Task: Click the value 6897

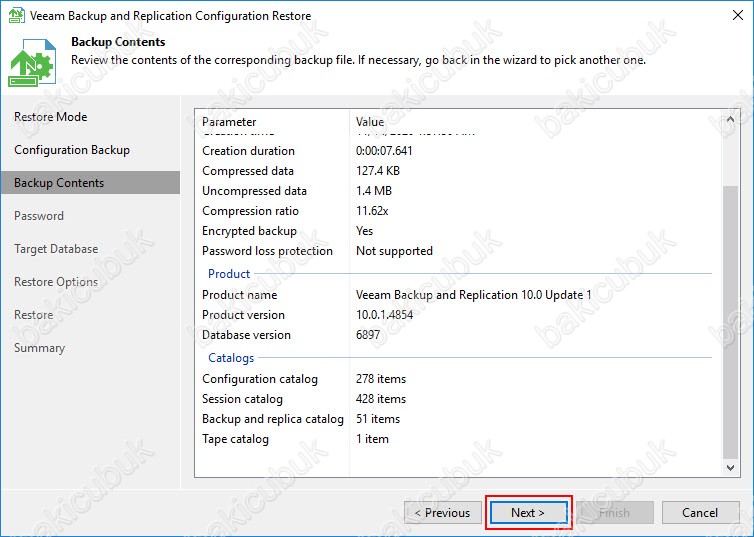Action: pyautogui.click(x=368, y=335)
